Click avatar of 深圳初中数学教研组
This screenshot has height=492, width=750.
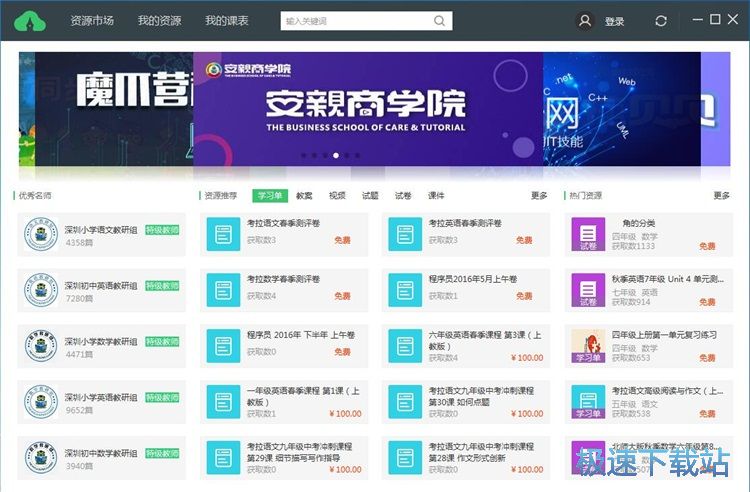(x=41, y=458)
